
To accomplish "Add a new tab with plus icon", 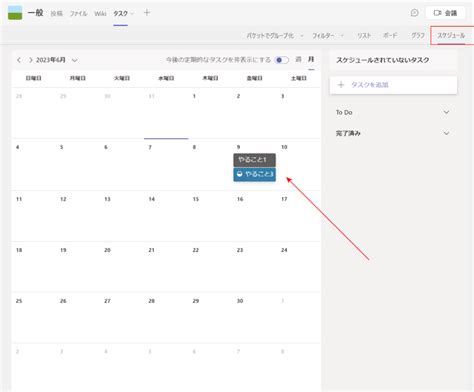I will 147,13.
